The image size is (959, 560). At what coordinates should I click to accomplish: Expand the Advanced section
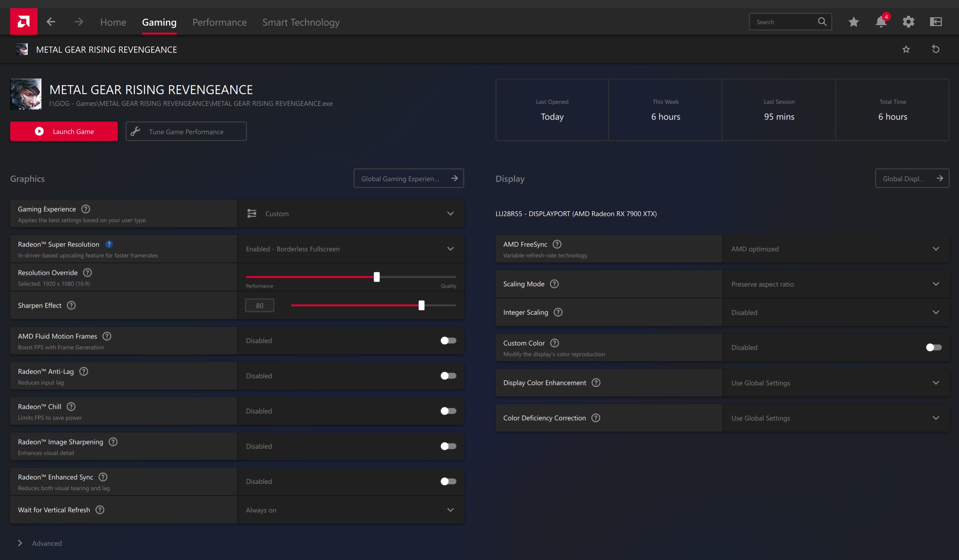[39, 543]
